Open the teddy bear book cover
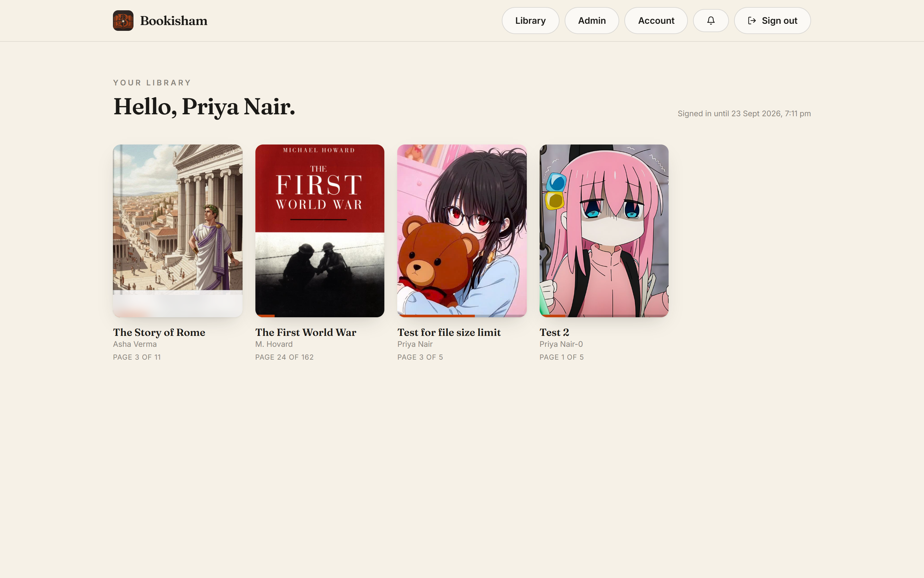Screen dimensions: 924x578 (462, 231)
